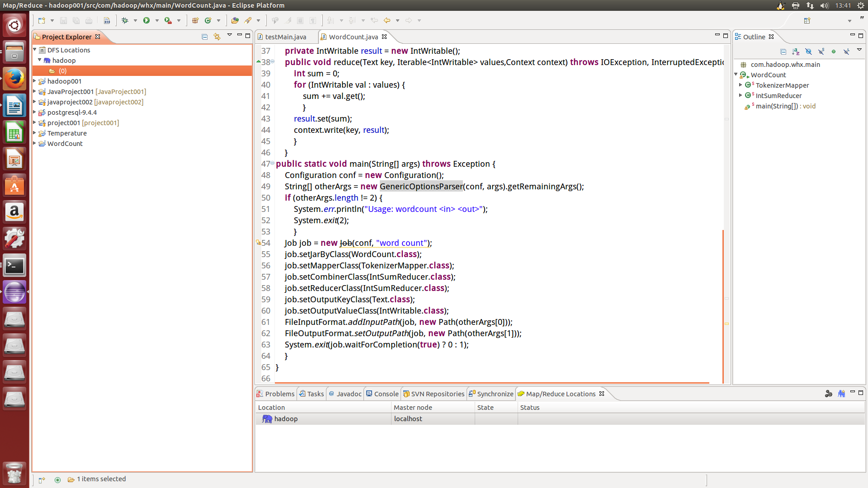
Task: Open the Debug dropdown arrow
Action: pos(135,20)
